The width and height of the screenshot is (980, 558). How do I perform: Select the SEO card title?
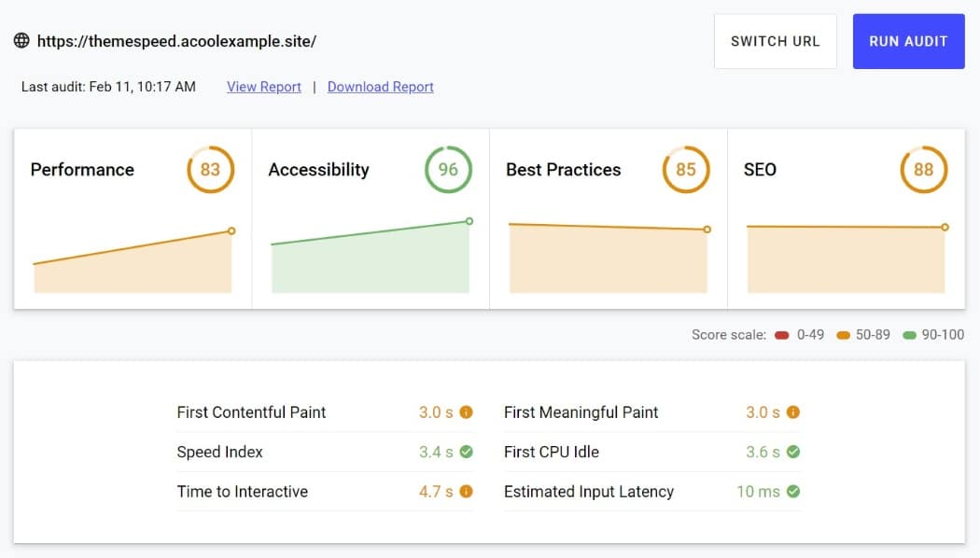click(x=760, y=170)
